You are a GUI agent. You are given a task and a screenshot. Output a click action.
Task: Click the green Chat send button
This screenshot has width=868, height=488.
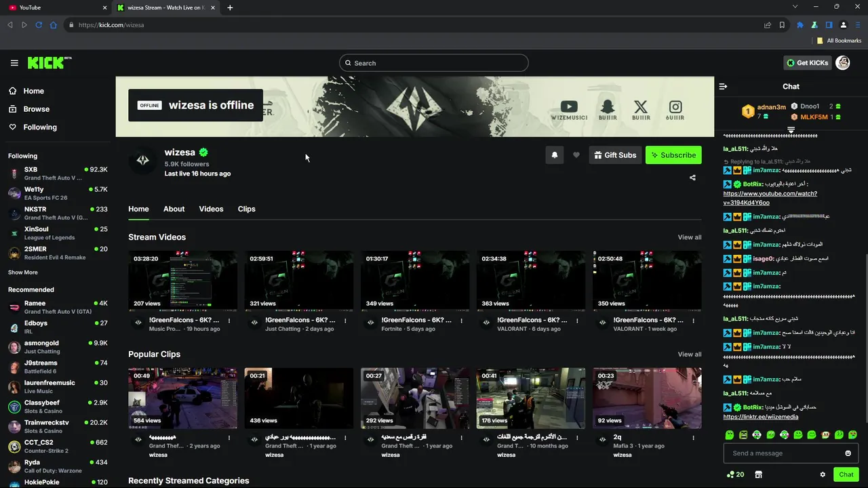coord(846,474)
